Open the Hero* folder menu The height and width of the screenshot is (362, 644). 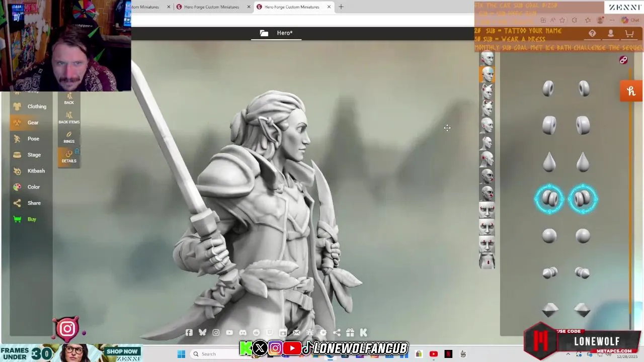coord(277,33)
